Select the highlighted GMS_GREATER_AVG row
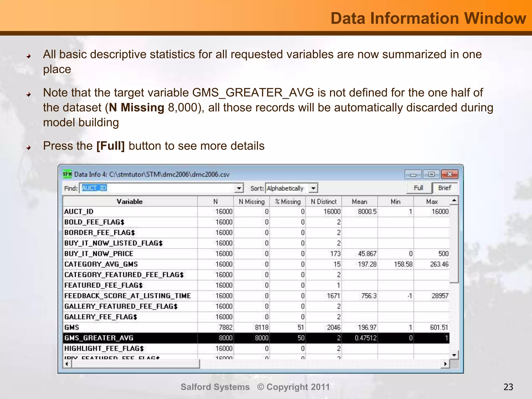Screen dimensions: 532x399 pos(256,338)
